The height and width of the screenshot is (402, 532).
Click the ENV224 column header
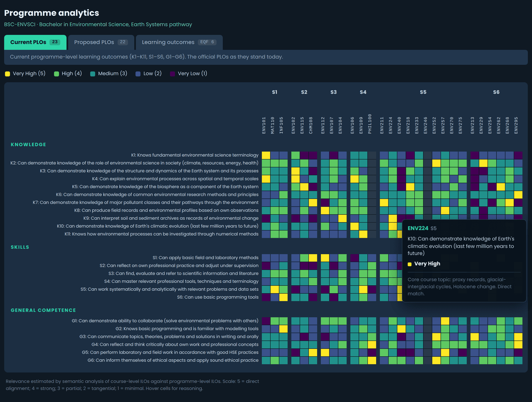click(x=391, y=125)
